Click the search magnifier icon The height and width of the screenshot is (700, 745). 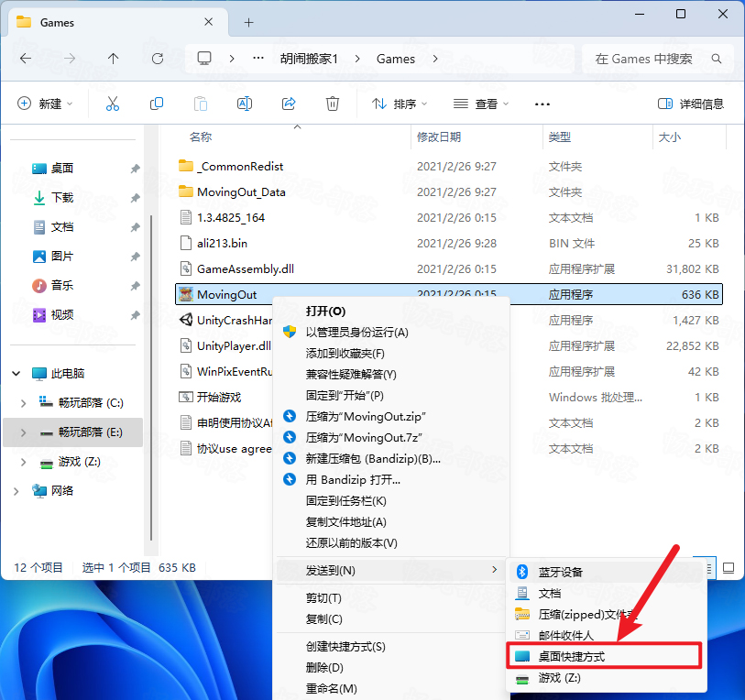pyautogui.click(x=717, y=59)
